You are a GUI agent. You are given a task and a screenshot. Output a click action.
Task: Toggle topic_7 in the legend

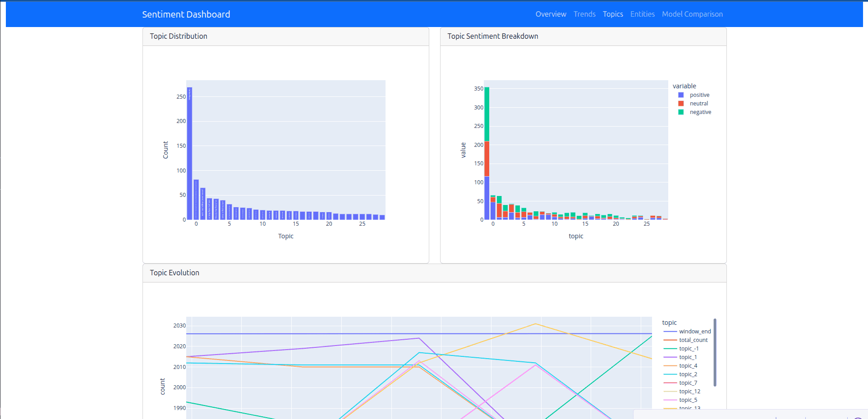click(x=687, y=383)
